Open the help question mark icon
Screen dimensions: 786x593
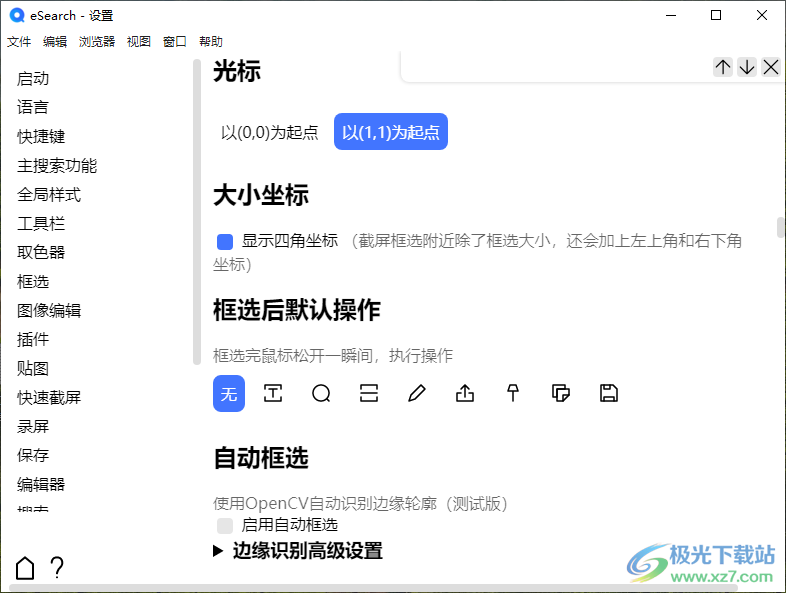tap(57, 568)
